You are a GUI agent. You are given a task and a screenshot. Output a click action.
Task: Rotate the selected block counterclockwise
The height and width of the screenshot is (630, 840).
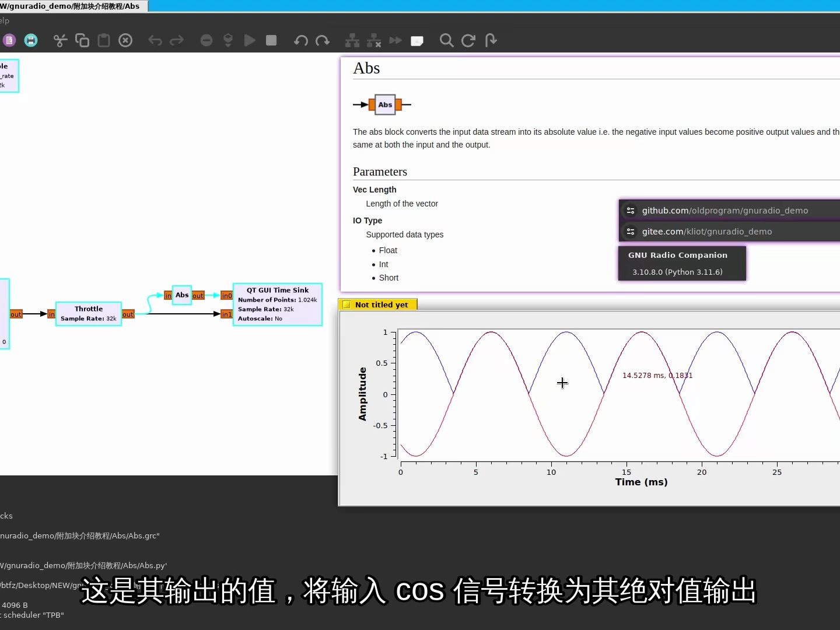[300, 40]
